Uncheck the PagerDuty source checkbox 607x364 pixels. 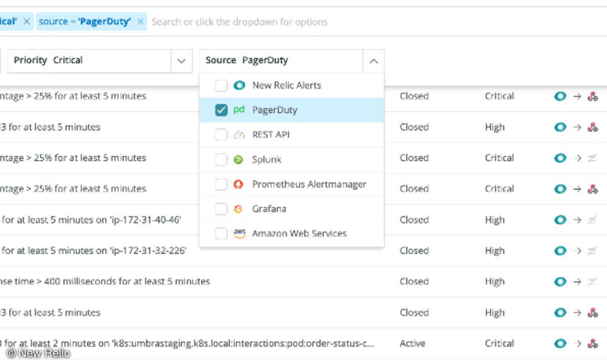[x=221, y=110]
